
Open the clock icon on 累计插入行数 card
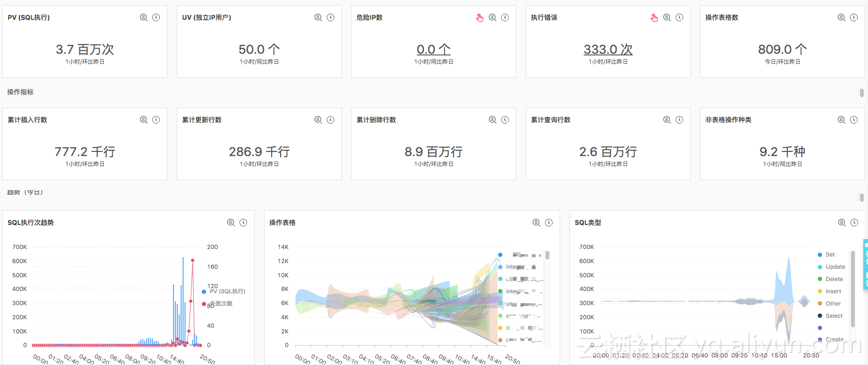(156, 120)
